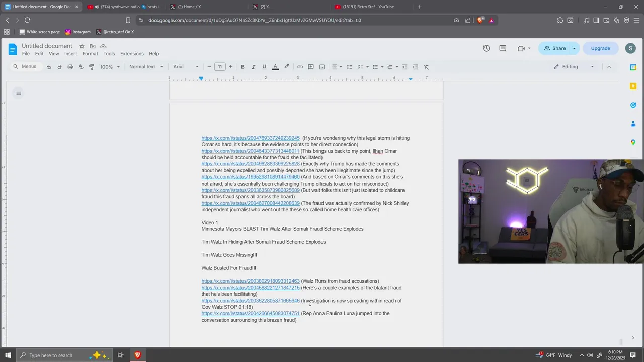
Task: Open the Edit menu
Action: pyautogui.click(x=39, y=54)
